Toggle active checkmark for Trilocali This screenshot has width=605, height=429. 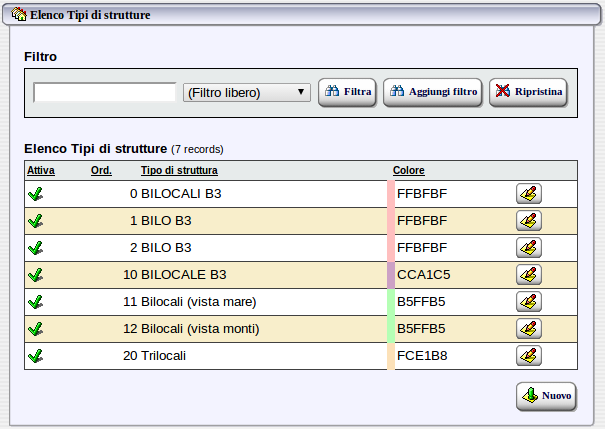pos(35,355)
